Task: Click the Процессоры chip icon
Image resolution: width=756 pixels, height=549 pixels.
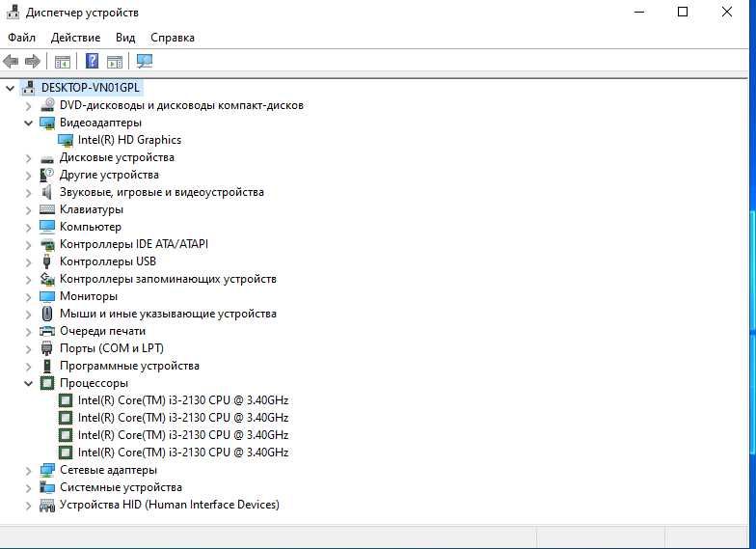Action: 46,383
